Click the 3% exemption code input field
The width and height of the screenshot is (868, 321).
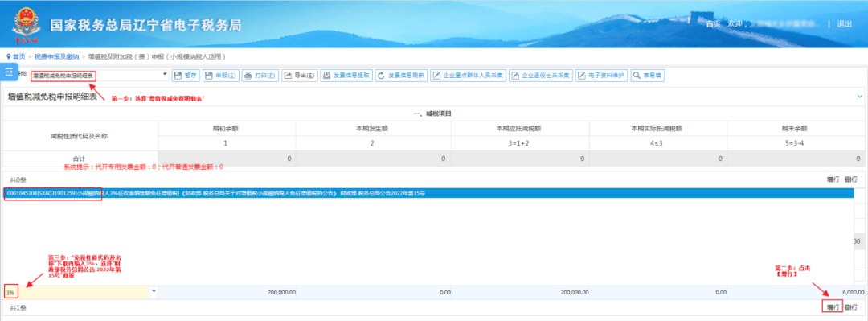(x=77, y=292)
